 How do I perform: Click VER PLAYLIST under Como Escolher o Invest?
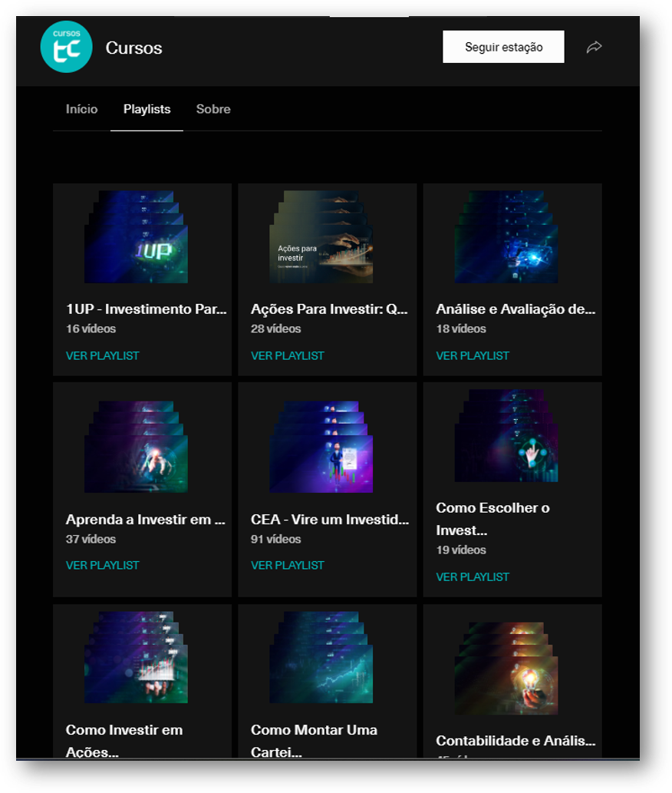(473, 577)
